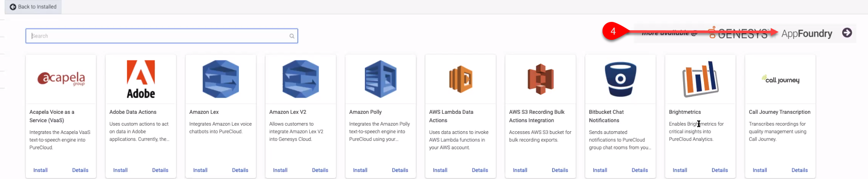Click the Call Journey logo
The width and height of the screenshot is (868, 179).
(780, 80)
